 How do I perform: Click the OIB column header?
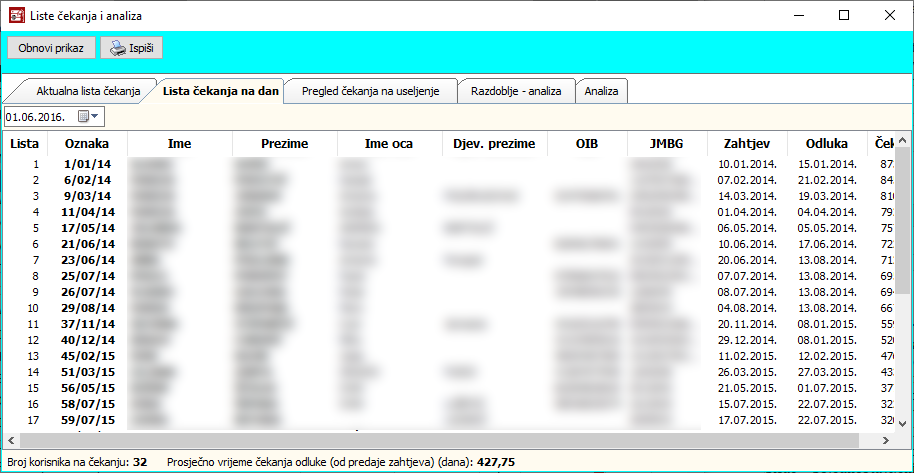587,144
